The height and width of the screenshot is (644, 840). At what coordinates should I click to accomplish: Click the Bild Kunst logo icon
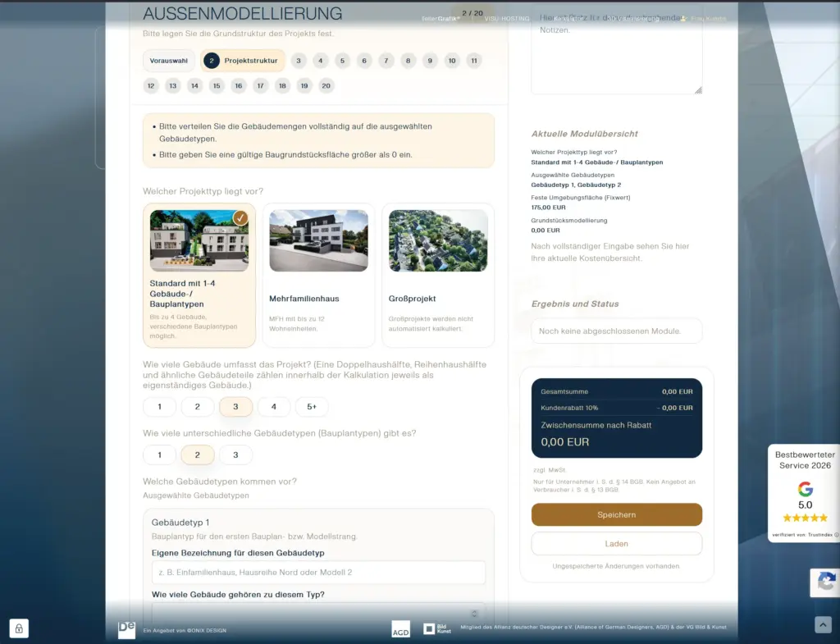[436, 629]
